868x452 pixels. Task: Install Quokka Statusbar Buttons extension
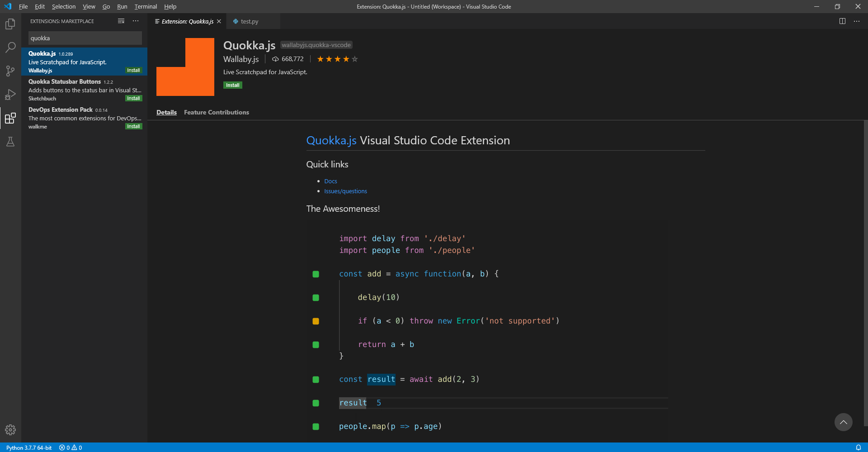tap(133, 98)
